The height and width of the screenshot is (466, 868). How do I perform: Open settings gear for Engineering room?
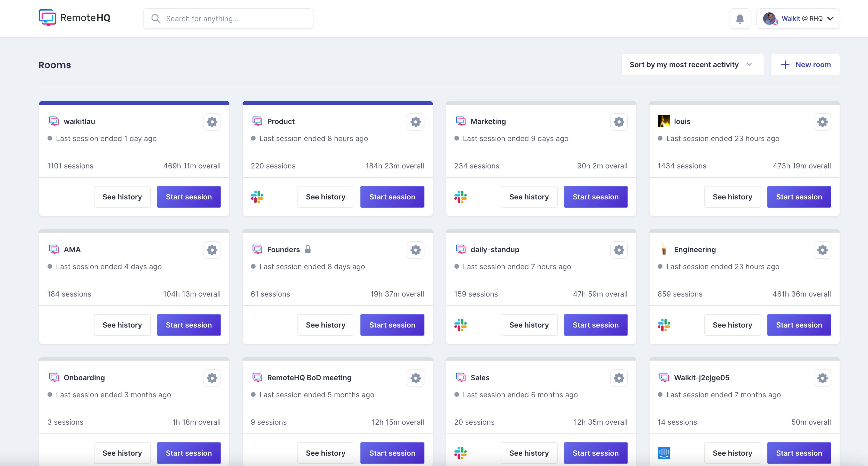coord(823,250)
